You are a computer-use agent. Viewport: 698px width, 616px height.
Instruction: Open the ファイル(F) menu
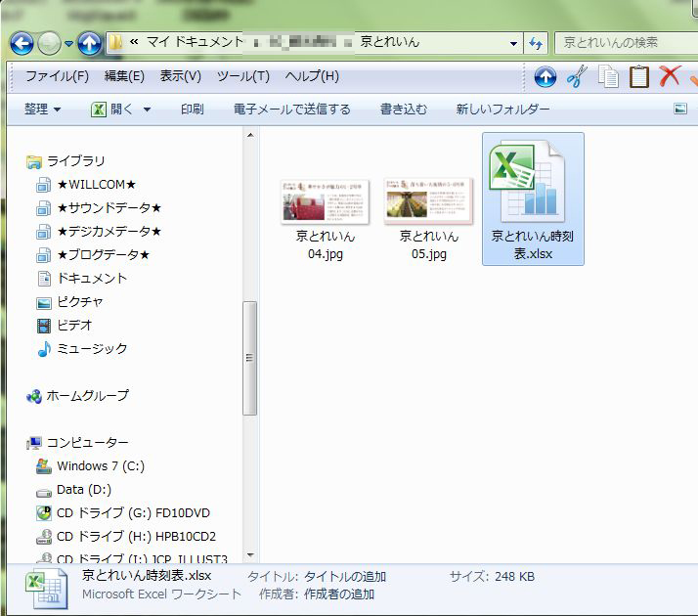pos(57,76)
